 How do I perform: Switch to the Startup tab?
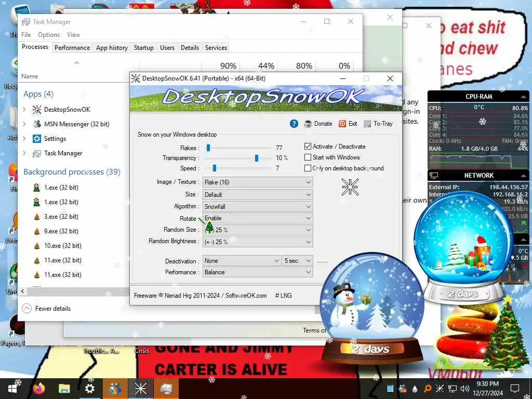(144, 48)
